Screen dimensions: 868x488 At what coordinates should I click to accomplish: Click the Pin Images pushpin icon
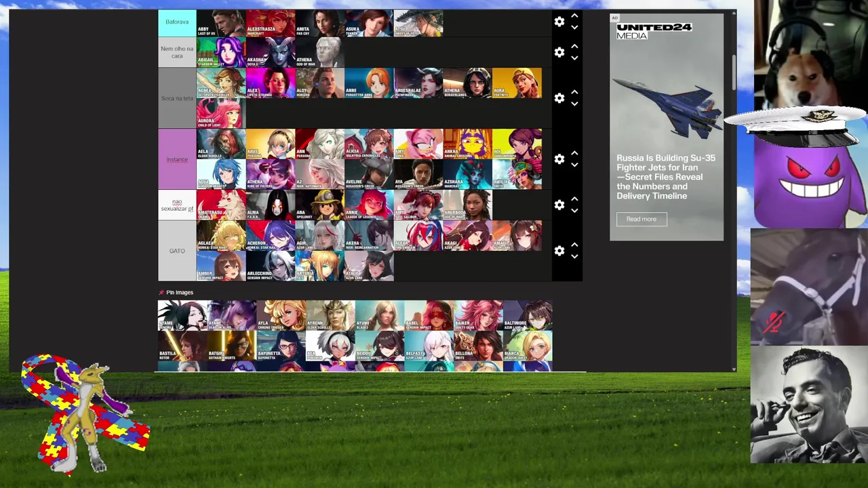pyautogui.click(x=161, y=293)
